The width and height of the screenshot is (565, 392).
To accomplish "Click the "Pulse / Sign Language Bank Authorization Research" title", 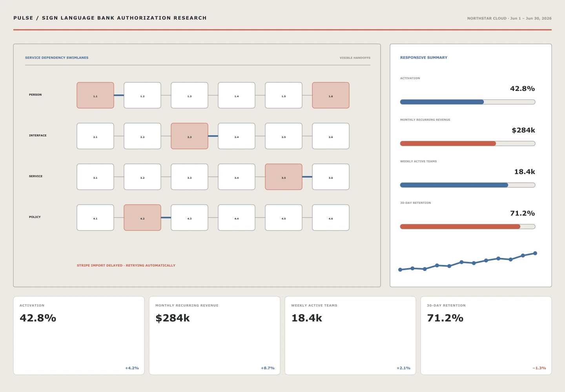I will (110, 18).
